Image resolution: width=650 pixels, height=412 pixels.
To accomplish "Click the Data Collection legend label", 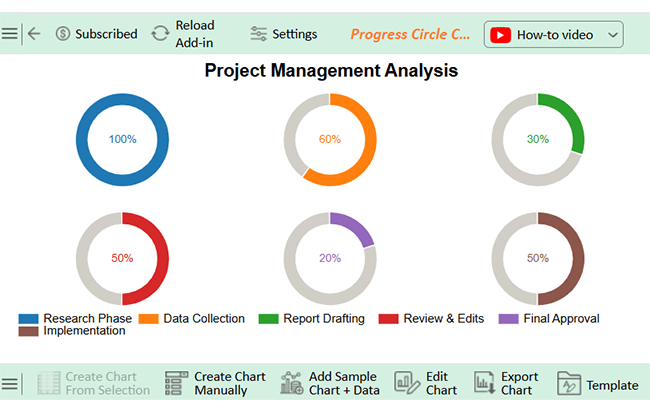I will 204,319.
